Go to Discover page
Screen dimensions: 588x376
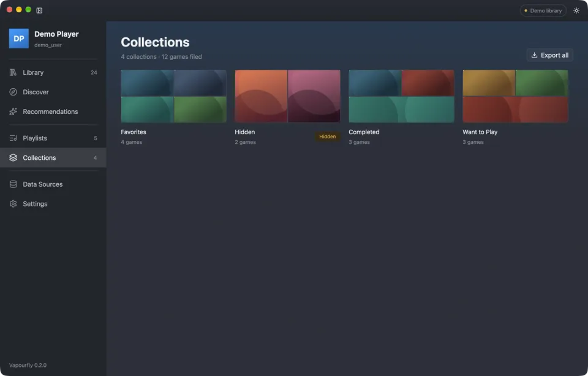(53, 92)
